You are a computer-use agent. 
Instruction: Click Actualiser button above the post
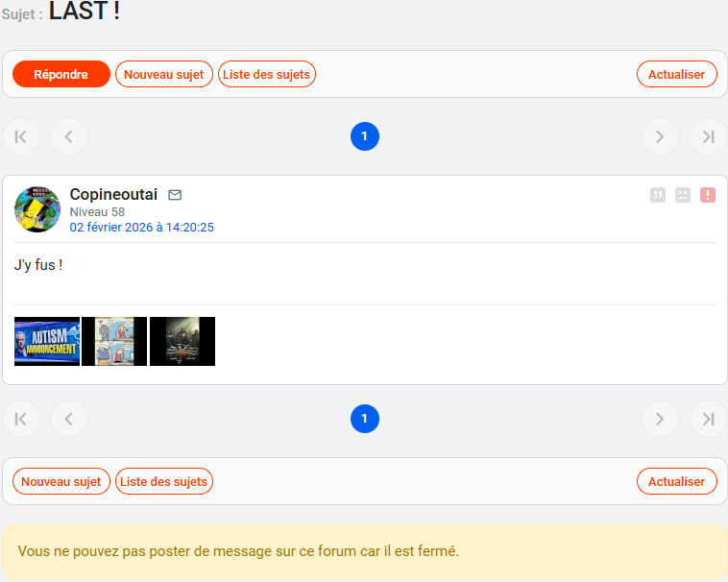676,74
